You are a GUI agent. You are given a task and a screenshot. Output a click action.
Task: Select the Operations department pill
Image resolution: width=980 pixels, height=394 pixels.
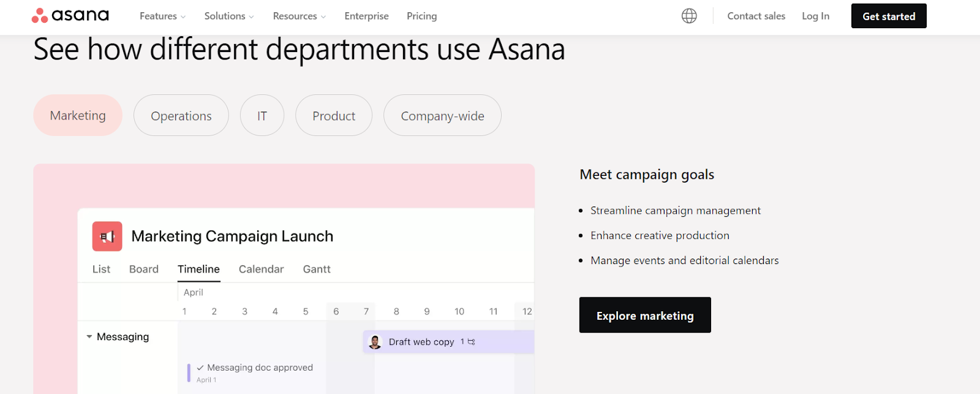181,115
